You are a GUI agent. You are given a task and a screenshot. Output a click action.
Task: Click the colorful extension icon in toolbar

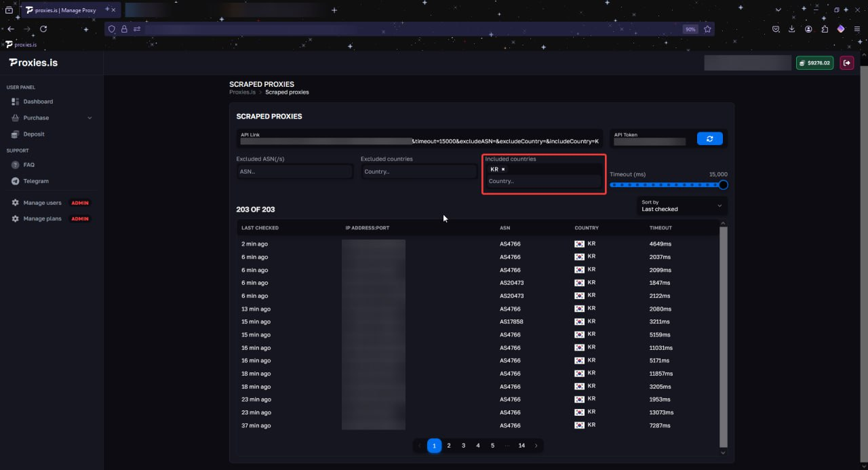(x=841, y=29)
